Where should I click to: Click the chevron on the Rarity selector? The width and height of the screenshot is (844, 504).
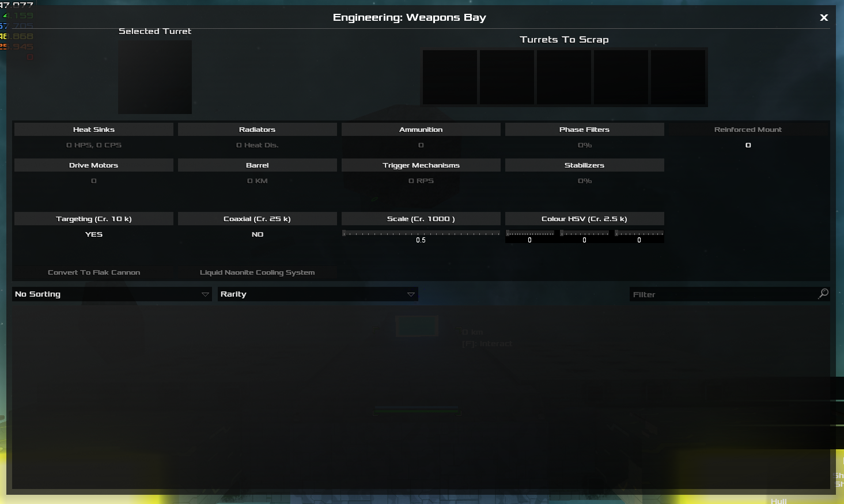tap(411, 294)
